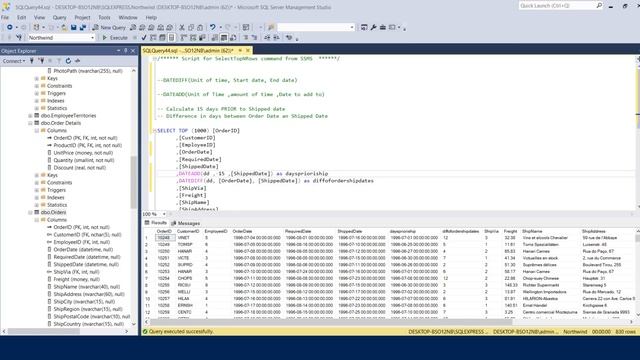Click the Open File icon

64,27
